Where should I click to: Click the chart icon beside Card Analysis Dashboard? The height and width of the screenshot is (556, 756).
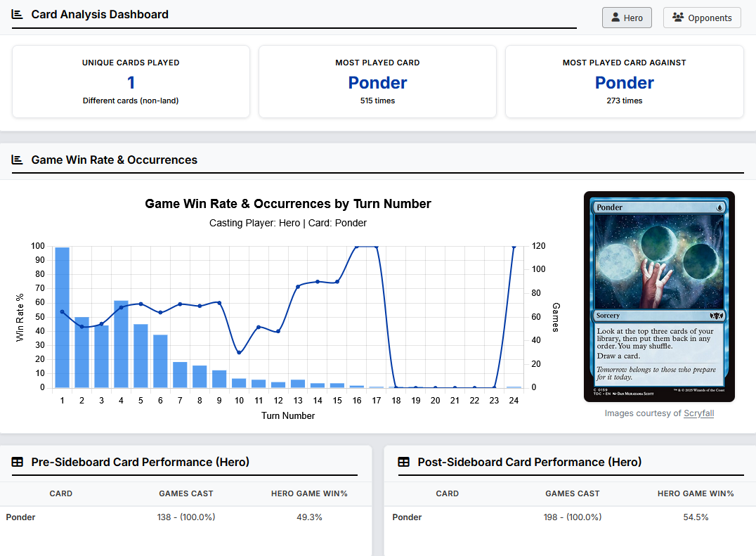click(x=18, y=15)
